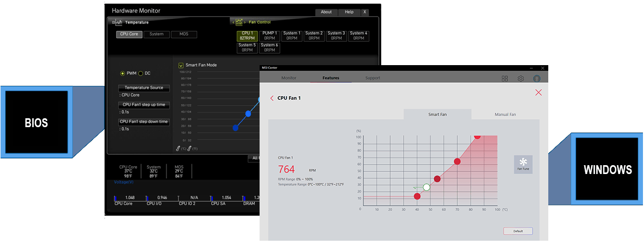
Task: Click the Default button in MSI Center
Action: [x=518, y=231]
